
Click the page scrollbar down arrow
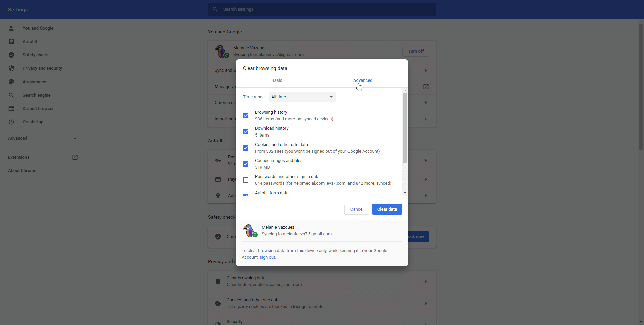coord(641,322)
